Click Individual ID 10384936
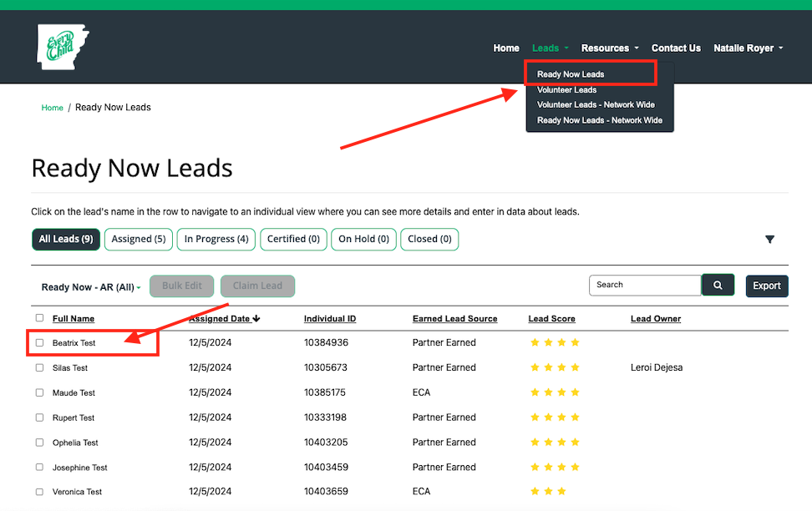The height and width of the screenshot is (511, 812). (x=326, y=342)
